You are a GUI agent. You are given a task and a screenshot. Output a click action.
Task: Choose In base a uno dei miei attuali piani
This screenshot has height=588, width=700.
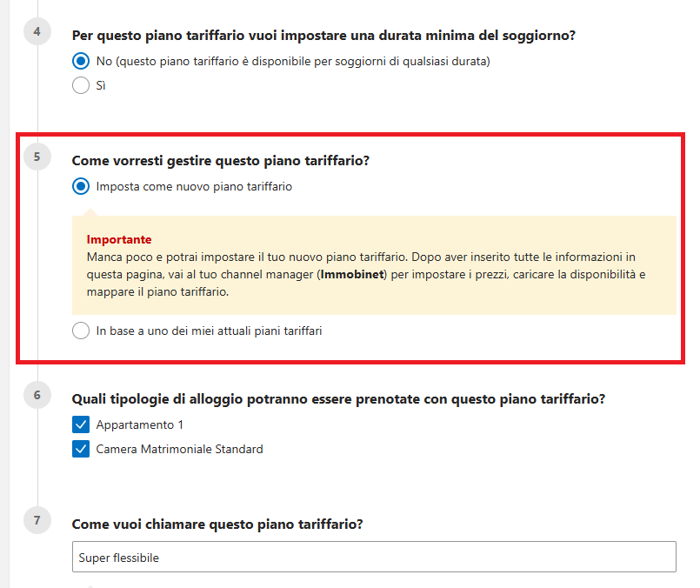[81, 331]
